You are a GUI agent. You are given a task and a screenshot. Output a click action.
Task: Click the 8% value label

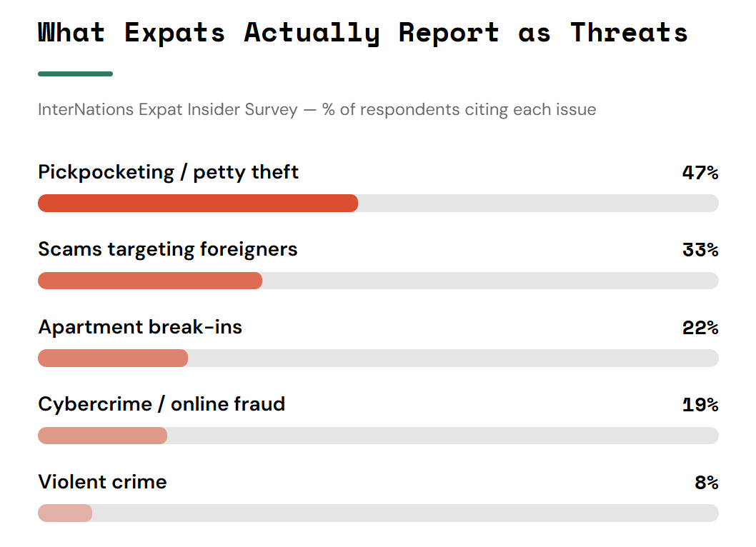point(707,483)
